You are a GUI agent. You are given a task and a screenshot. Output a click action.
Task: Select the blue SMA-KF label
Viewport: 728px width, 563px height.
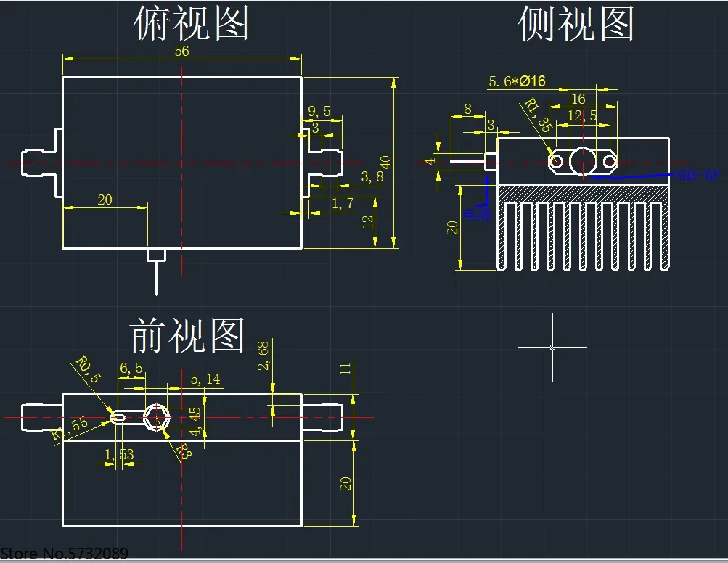coord(697,175)
